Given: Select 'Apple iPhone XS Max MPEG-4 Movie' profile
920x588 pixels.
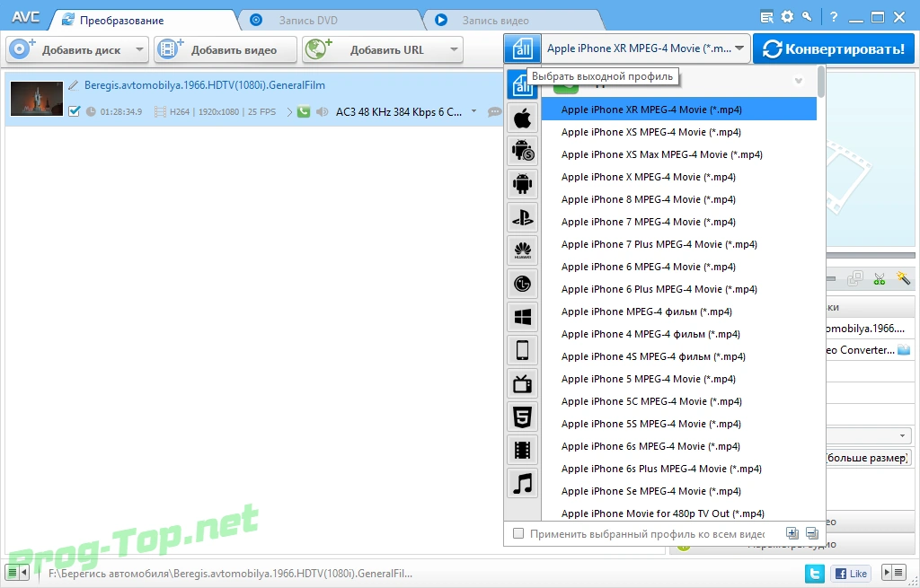Looking at the screenshot, I should [679, 154].
